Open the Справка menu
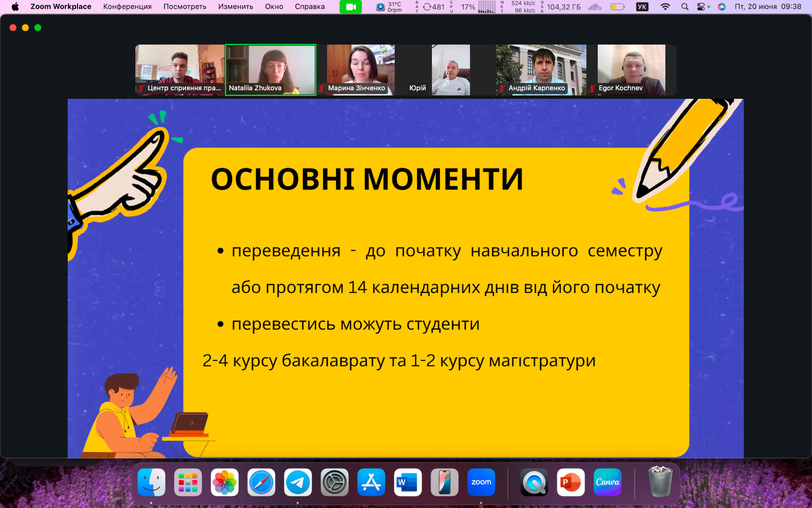This screenshot has height=508, width=812. coord(310,7)
